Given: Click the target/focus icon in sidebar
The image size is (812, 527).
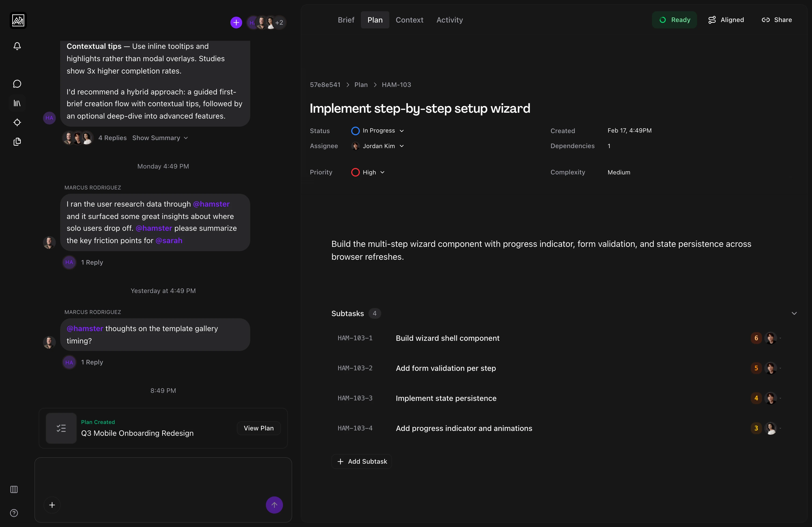Looking at the screenshot, I should (x=17, y=122).
